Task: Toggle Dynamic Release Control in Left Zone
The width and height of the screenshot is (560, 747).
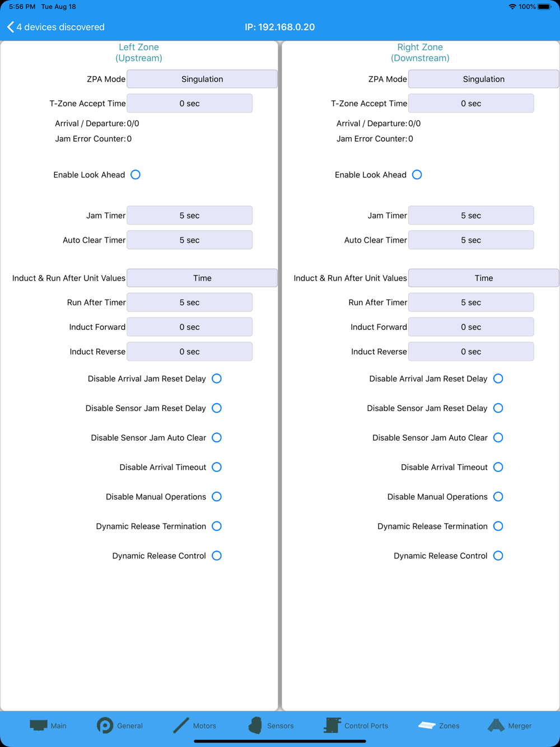Action: (x=217, y=555)
